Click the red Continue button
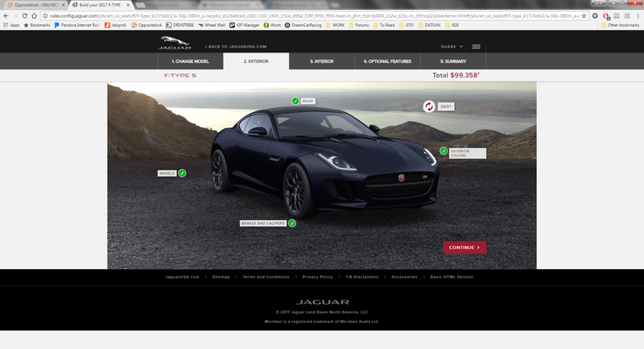Screen dimensions: 644x349 [x=464, y=247]
